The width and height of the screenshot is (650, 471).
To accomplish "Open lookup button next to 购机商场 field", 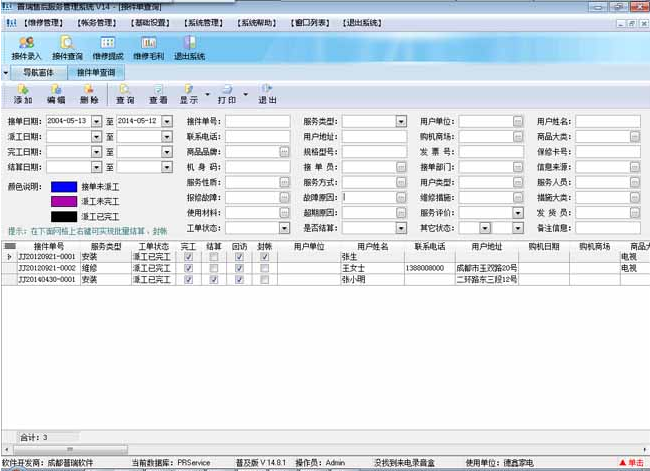I will (518, 136).
